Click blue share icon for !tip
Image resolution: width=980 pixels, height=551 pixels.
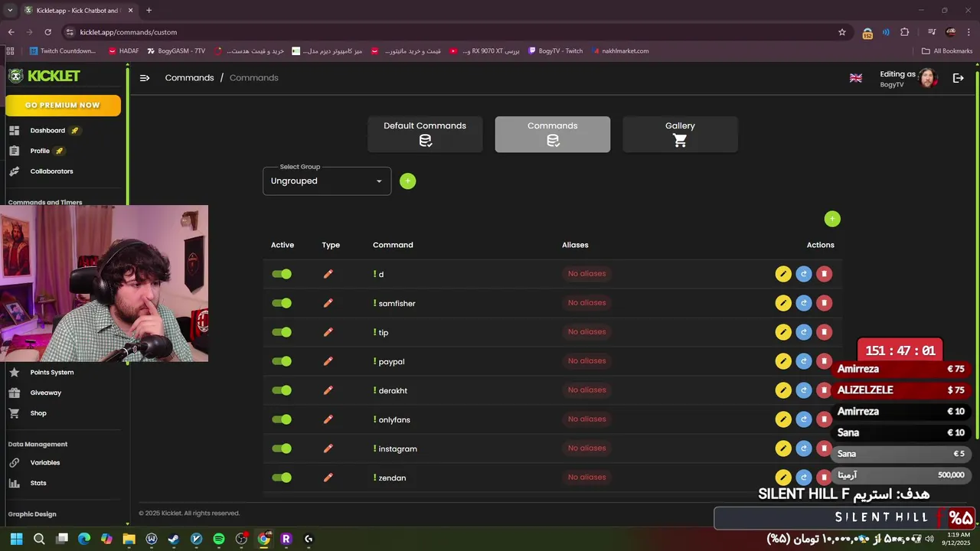804,332
